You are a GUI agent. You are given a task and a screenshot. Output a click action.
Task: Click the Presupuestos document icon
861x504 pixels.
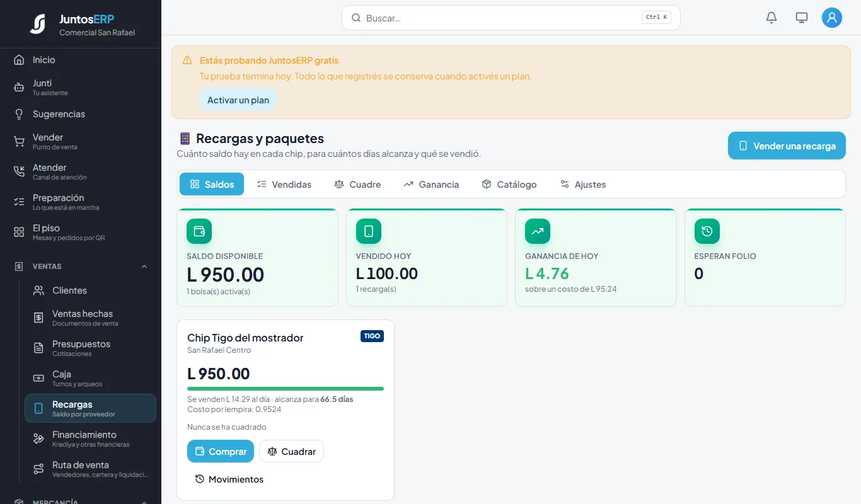[38, 348]
